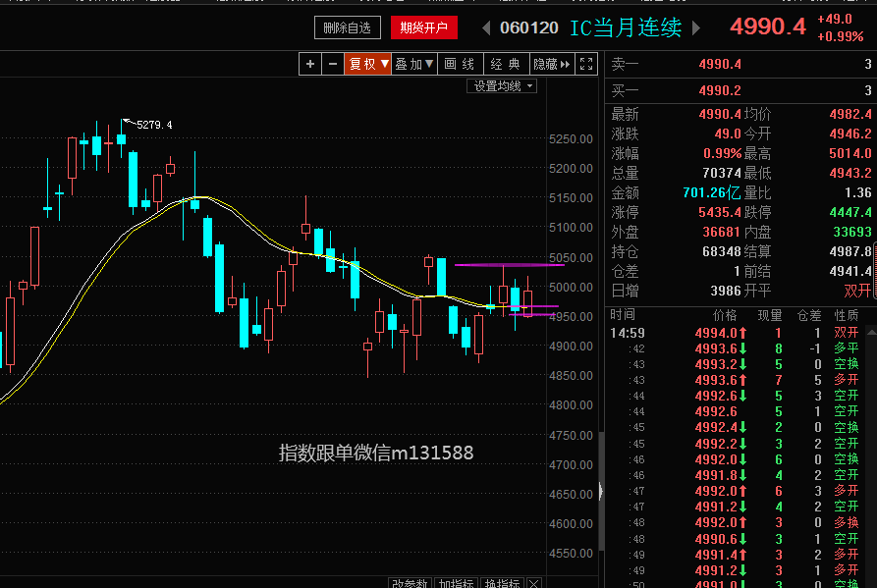Go to next contract using right arrow
877x588 pixels.
(696, 27)
